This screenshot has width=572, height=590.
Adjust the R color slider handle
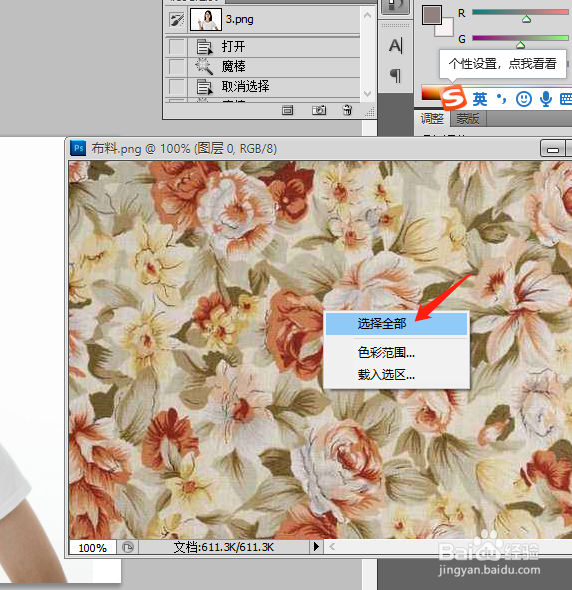pos(526,19)
